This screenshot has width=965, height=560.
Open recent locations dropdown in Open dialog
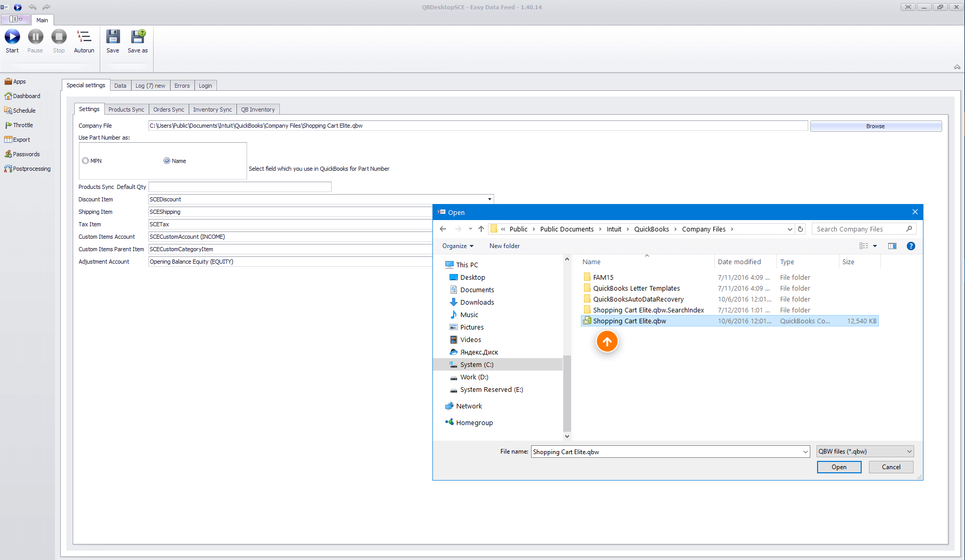click(x=470, y=229)
